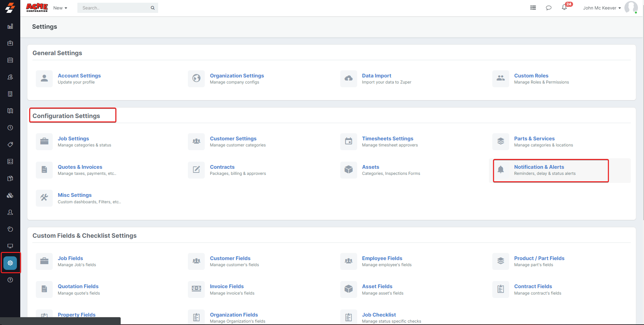
Task: Open John Mc Keever user dropdown
Action: click(x=602, y=8)
